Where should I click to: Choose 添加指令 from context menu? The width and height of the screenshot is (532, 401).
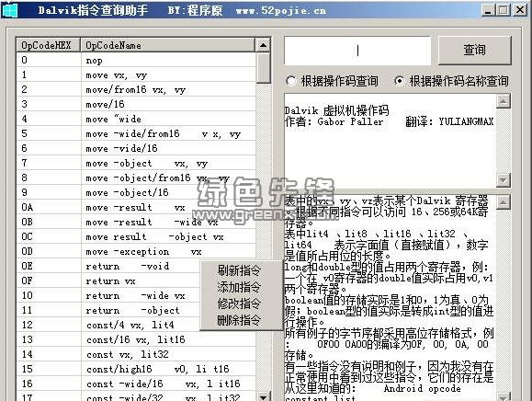[x=239, y=287]
